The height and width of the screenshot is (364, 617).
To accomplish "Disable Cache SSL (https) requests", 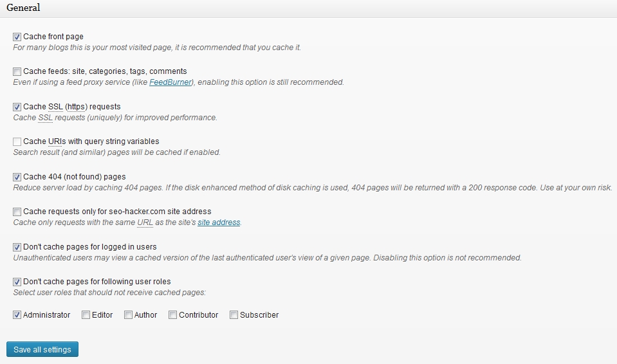I will [x=17, y=107].
